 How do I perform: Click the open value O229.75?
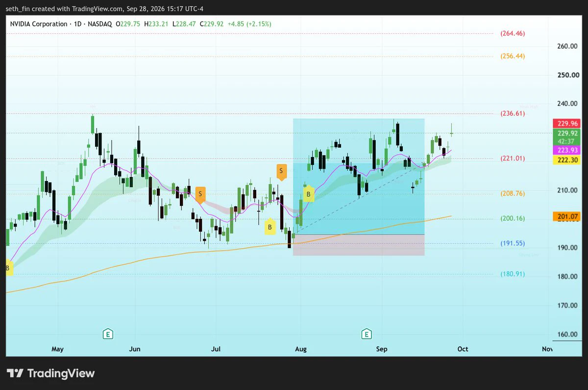pyautogui.click(x=128, y=24)
